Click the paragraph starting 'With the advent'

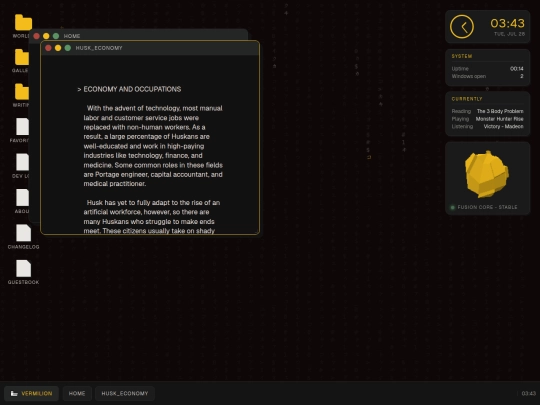[153, 146]
